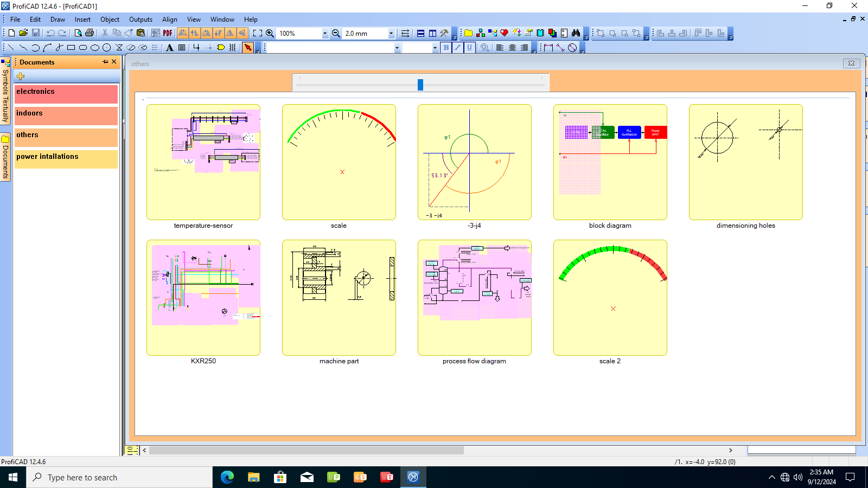Click the Zoom In magnifier icon

pyautogui.click(x=270, y=33)
